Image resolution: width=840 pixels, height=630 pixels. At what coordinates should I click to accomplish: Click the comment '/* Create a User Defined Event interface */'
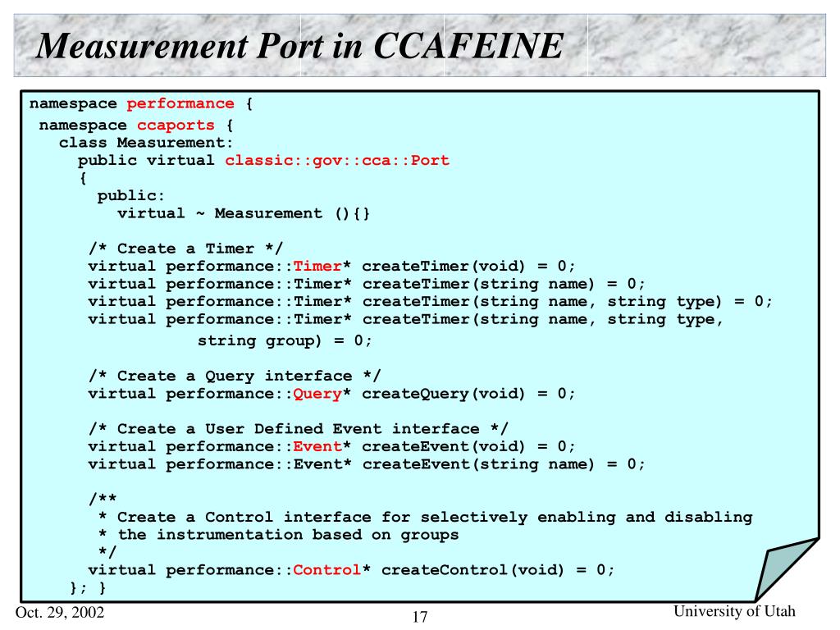[298, 429]
